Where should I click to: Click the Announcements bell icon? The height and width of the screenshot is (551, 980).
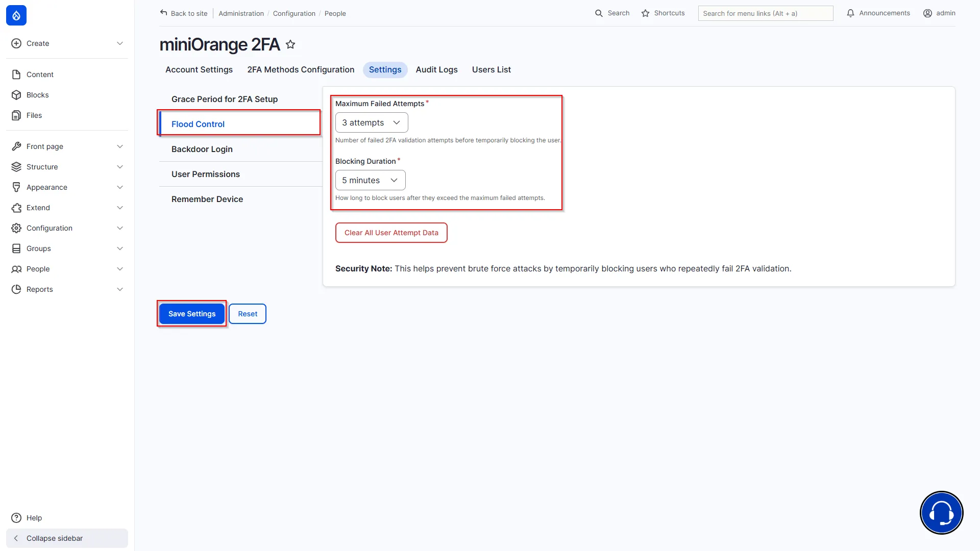point(850,13)
